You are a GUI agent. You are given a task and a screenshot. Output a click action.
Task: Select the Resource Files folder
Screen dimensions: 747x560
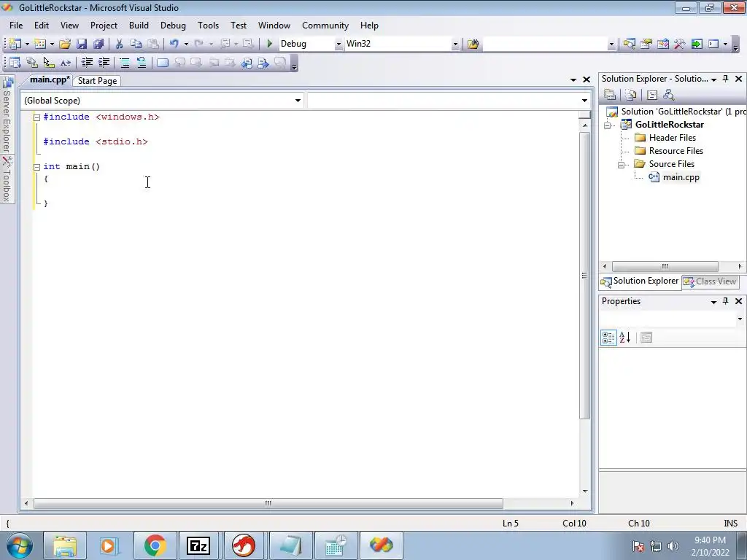[676, 151]
